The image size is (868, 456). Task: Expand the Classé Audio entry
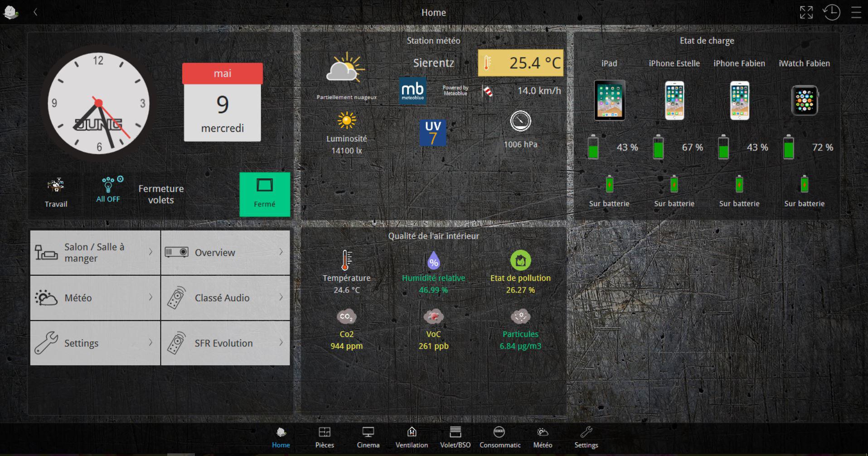coord(225,298)
